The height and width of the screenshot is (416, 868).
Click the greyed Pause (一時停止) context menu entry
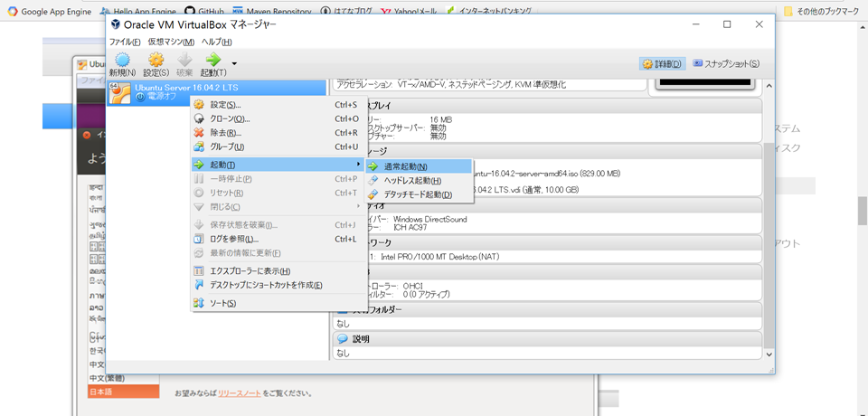click(x=279, y=179)
